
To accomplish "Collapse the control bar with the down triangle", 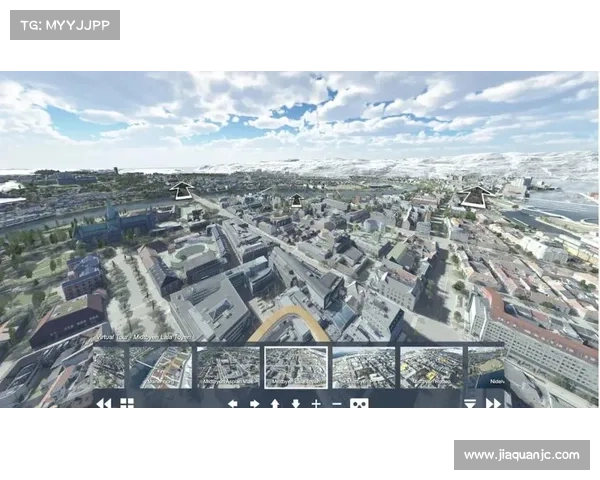I will 470,404.
